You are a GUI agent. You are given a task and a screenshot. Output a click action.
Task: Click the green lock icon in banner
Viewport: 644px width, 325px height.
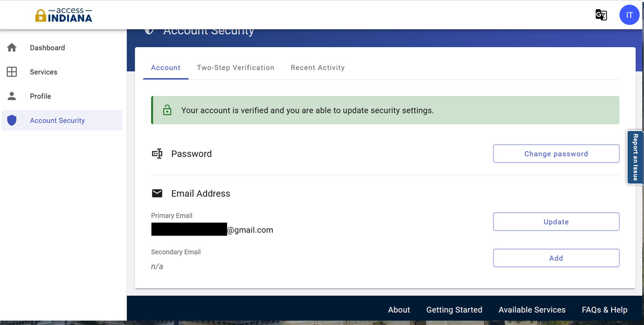(167, 110)
